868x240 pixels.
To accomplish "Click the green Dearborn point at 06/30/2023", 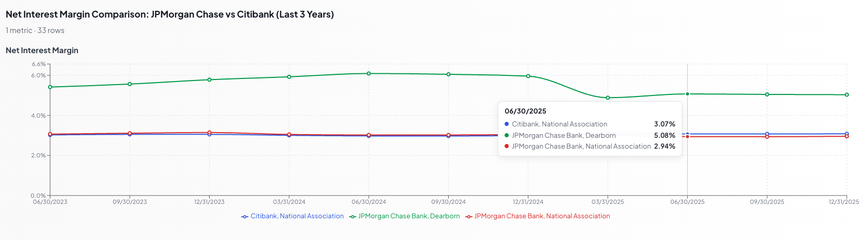I will (50, 87).
